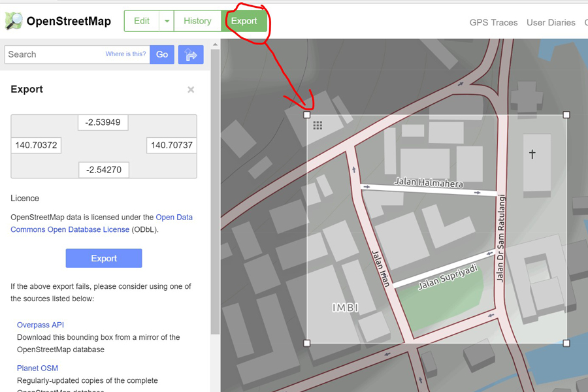Open the Edit tab
The width and height of the screenshot is (588, 392).
click(x=142, y=21)
